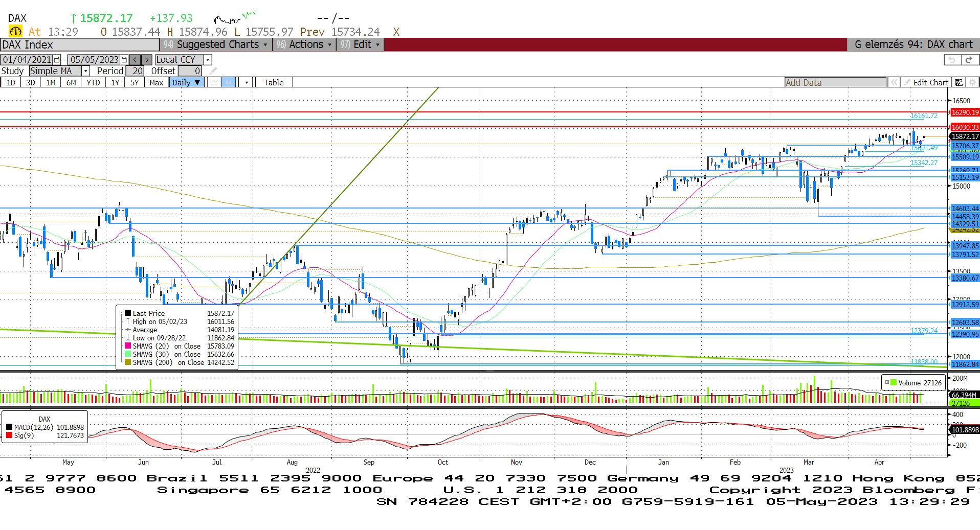Collapse the Volume legend box
Image resolution: width=980 pixels, height=530 pixels.
(887, 382)
